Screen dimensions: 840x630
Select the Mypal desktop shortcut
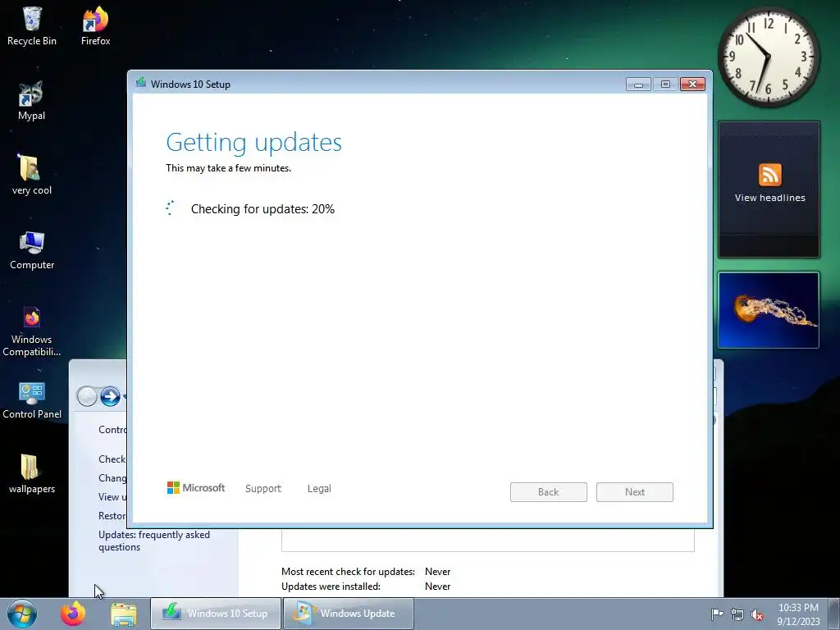coord(31,101)
